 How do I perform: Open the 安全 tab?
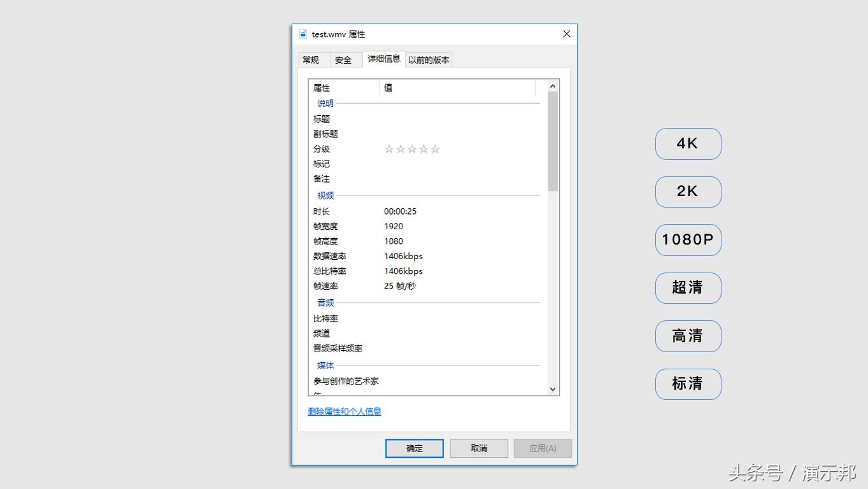pos(343,60)
